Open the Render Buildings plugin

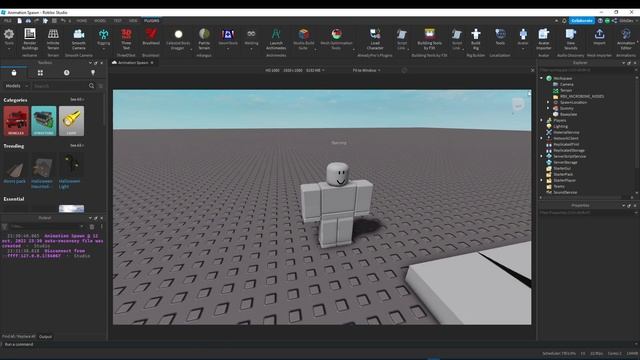[x=29, y=39]
